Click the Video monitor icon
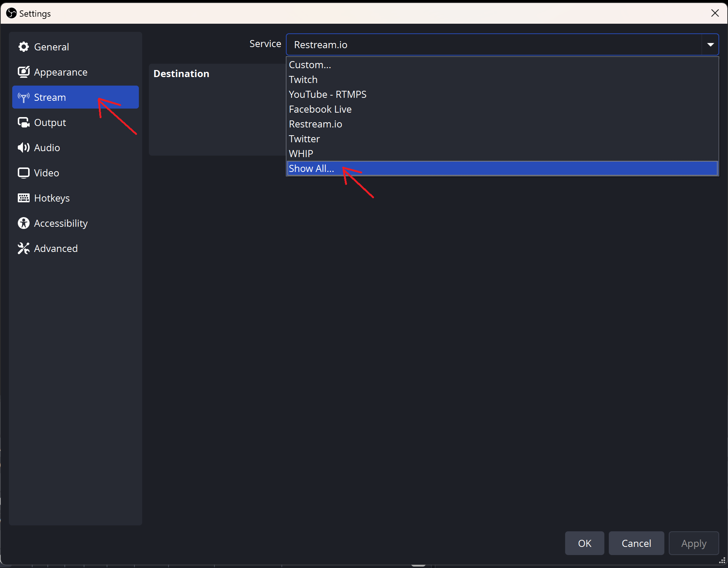 coord(24,173)
